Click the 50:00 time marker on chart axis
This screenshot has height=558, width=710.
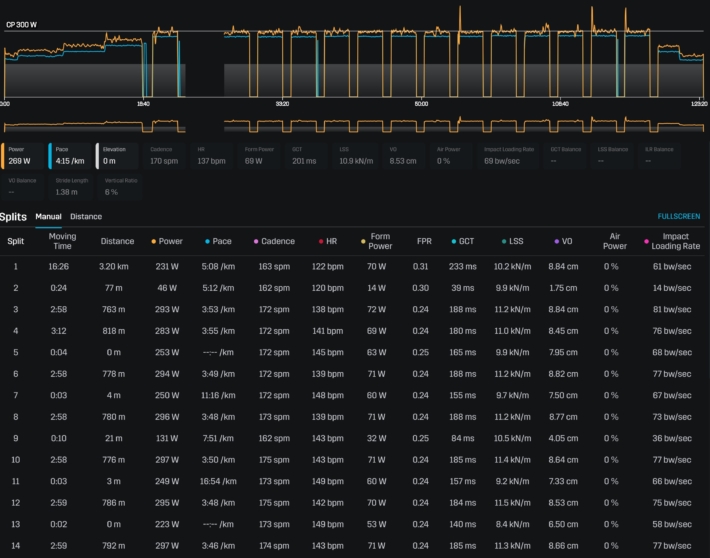(x=421, y=104)
